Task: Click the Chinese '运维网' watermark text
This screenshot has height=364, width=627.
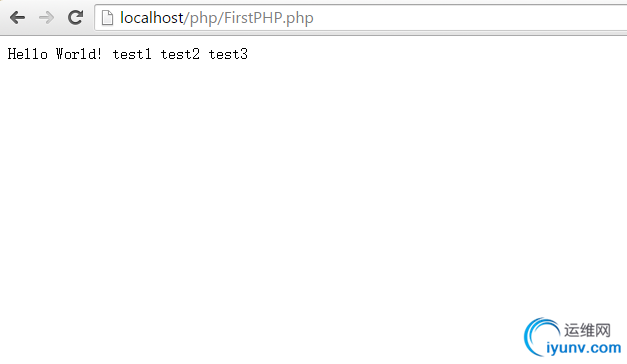Action: pyautogui.click(x=587, y=330)
